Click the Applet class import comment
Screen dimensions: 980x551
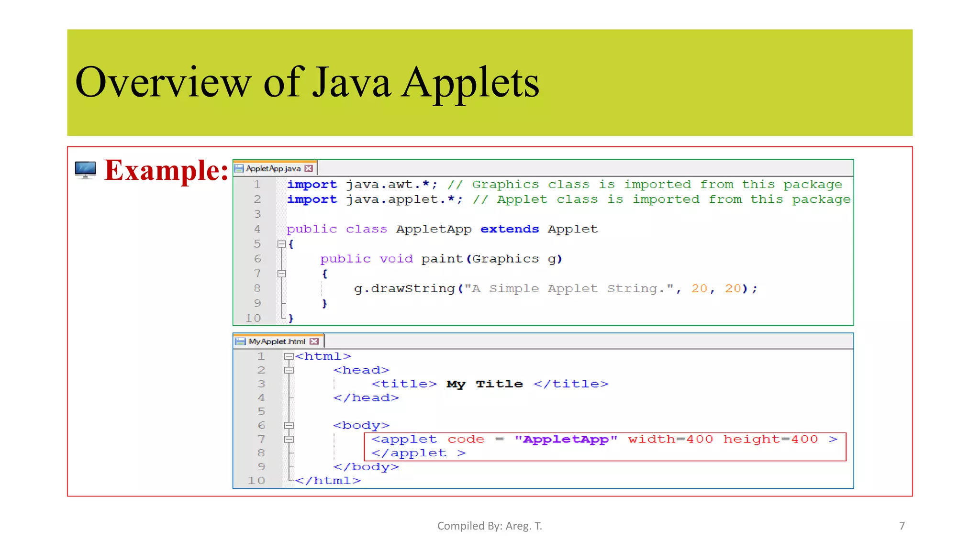click(x=662, y=199)
